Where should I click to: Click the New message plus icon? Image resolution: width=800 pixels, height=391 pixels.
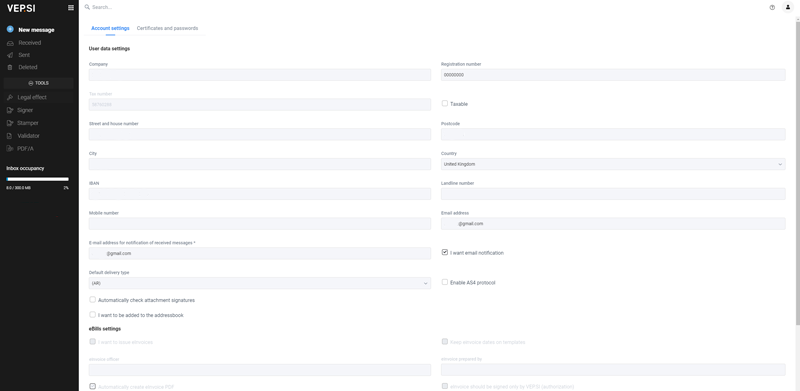[x=10, y=30]
